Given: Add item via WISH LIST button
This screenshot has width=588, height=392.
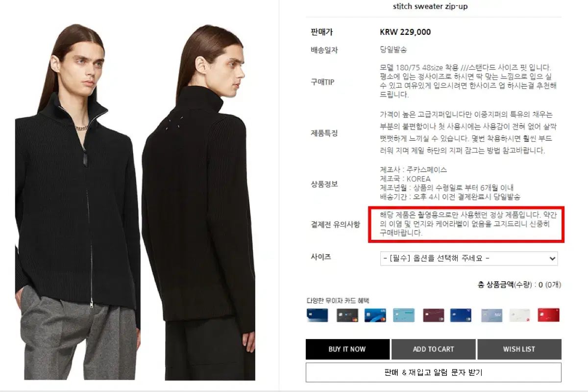Looking at the screenshot, I should click(x=519, y=349).
